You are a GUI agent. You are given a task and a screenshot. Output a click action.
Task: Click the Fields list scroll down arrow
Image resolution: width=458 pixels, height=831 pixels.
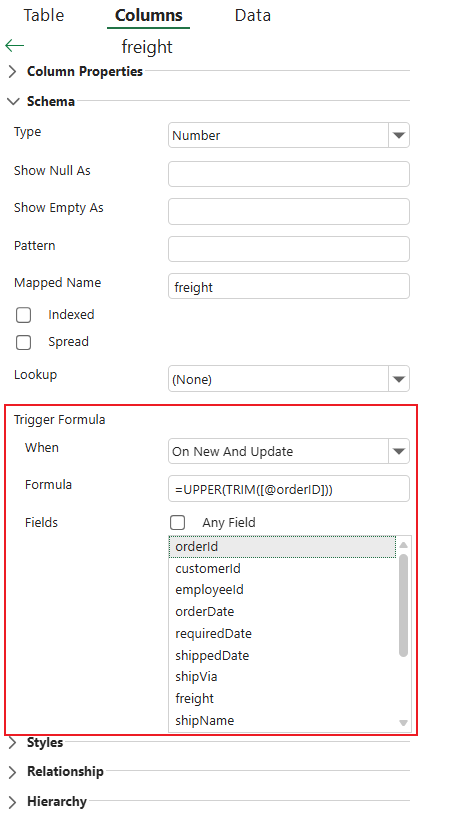(403, 723)
